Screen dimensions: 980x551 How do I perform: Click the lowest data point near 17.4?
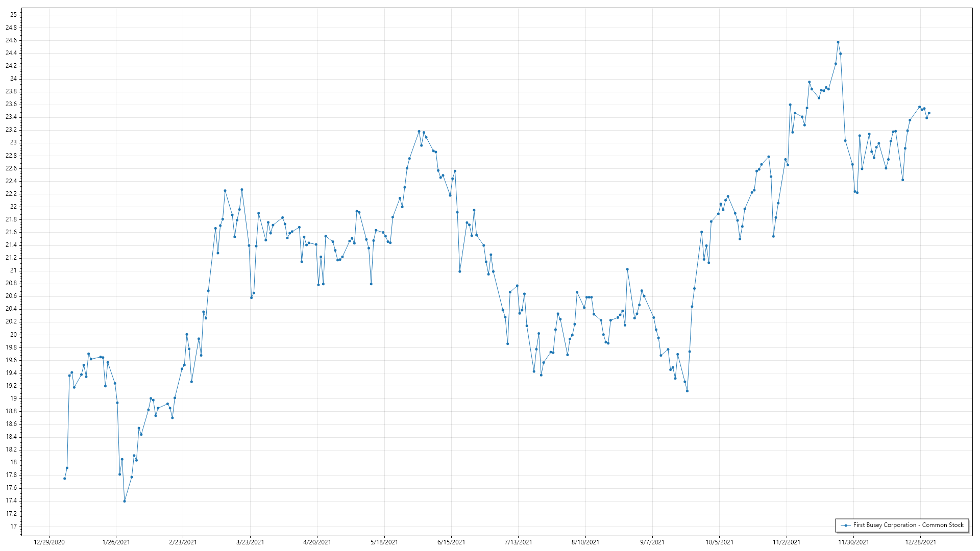click(125, 501)
